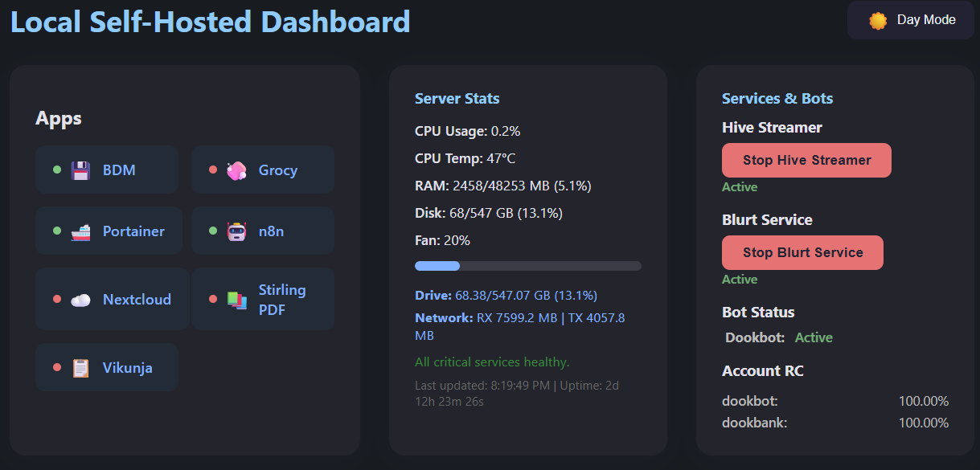
Task: Stop the Hive Streamer service
Action: (x=806, y=160)
